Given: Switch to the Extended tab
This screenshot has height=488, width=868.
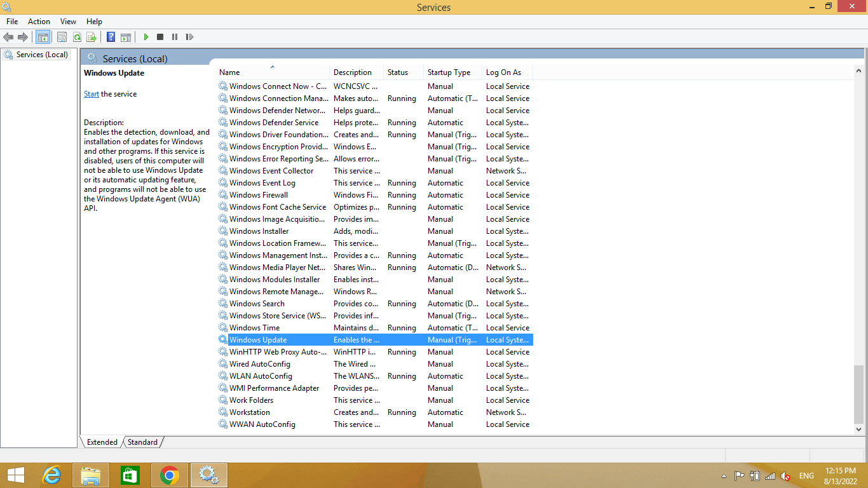Looking at the screenshot, I should tap(102, 442).
